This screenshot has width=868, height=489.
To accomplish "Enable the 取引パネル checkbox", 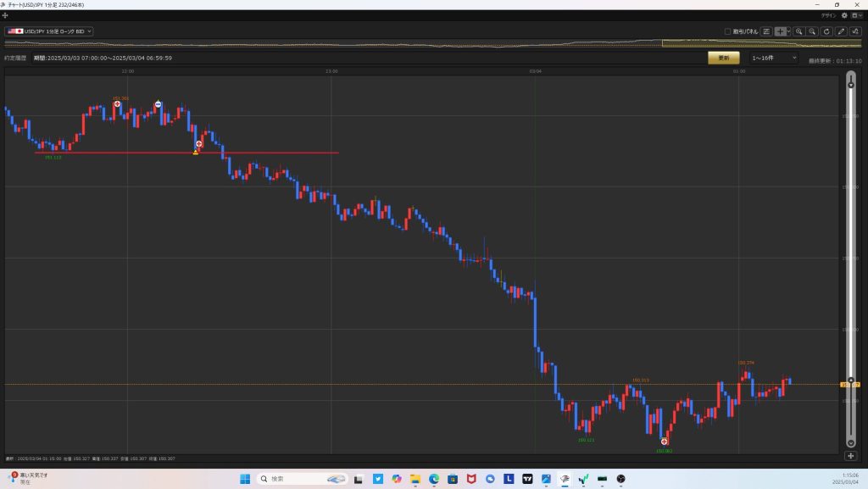I will coord(727,31).
